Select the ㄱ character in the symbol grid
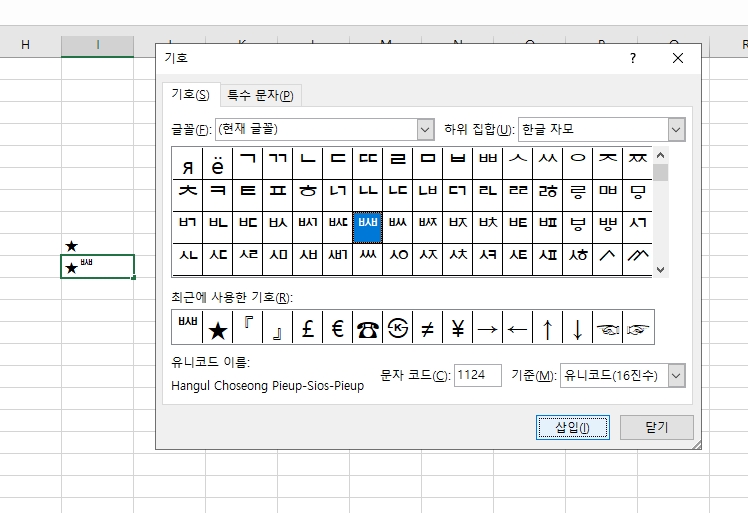This screenshot has width=748, height=513. [x=248, y=163]
